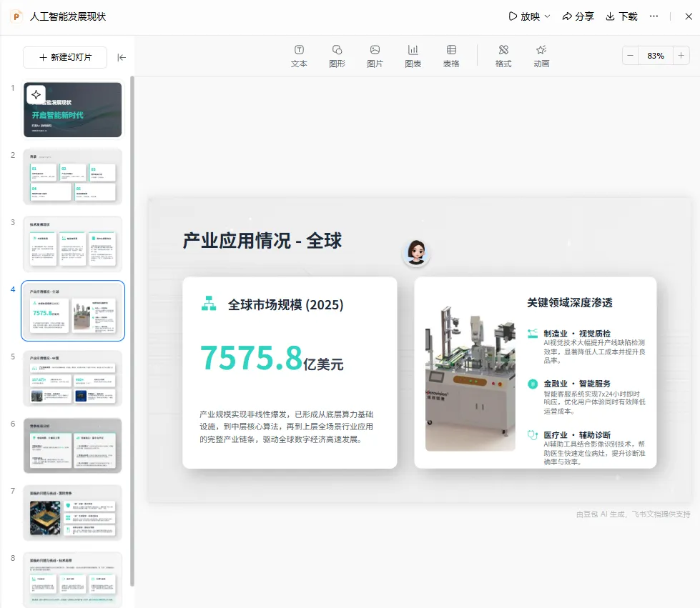Open the 图形 shapes tool
Viewport: 700px width, 608px height.
coord(337,56)
